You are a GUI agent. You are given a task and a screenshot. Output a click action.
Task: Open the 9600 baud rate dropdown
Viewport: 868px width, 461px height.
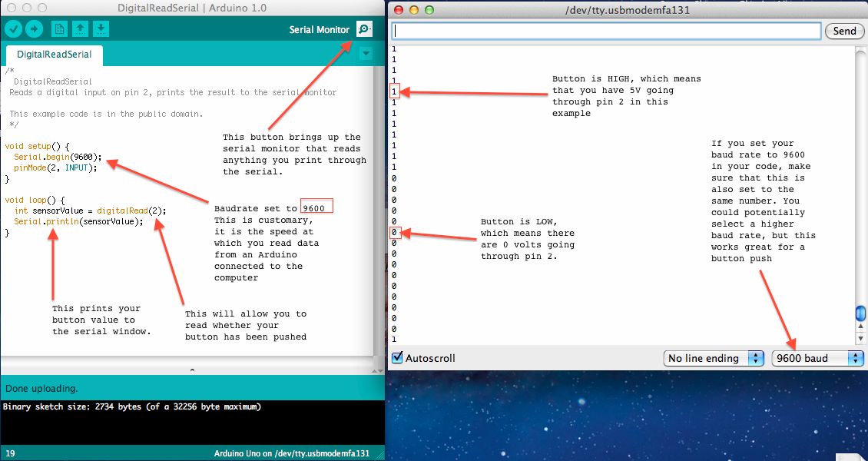[817, 359]
